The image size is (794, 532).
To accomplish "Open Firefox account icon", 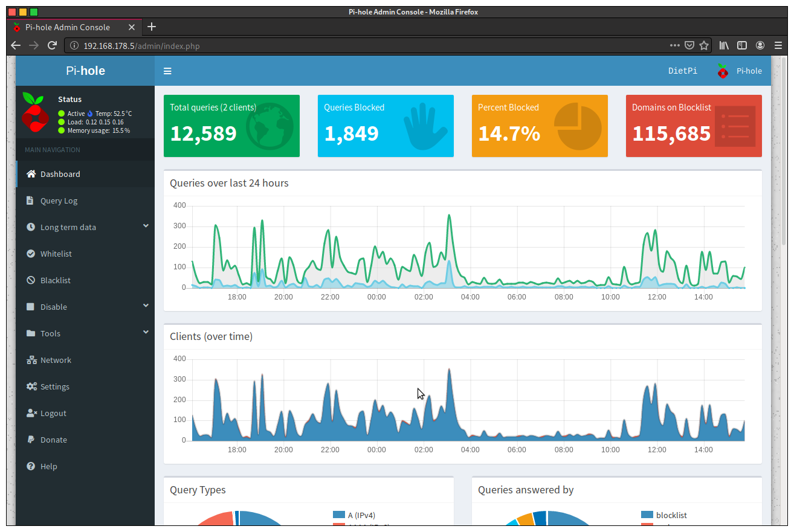I will (760, 45).
